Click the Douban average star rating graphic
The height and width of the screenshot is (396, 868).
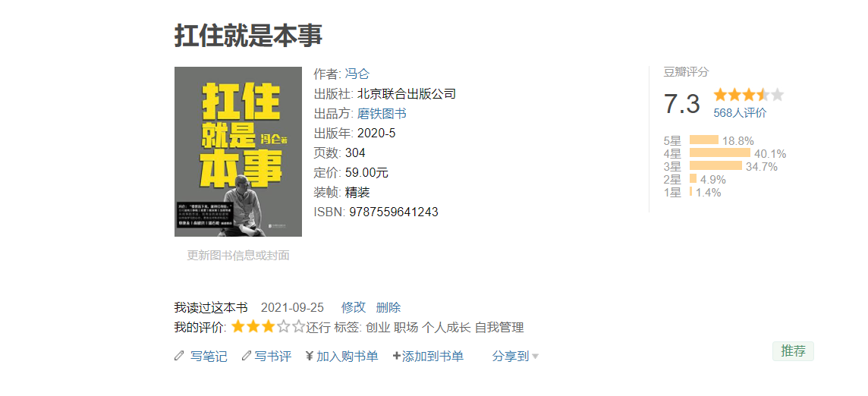coord(748,94)
